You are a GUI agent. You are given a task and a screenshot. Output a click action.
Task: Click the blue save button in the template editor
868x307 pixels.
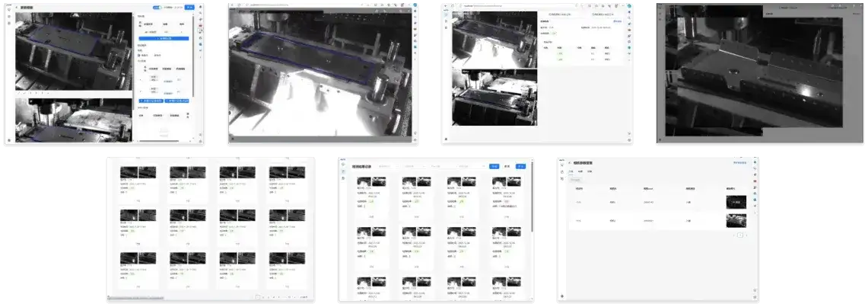coord(189,8)
